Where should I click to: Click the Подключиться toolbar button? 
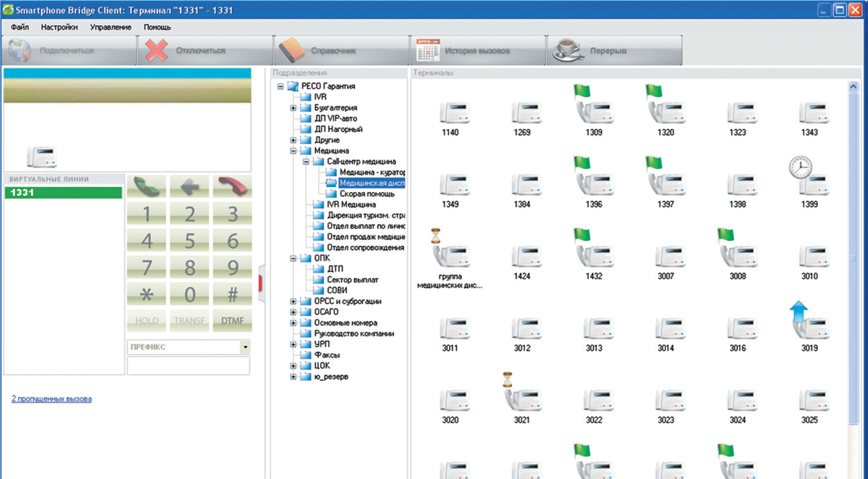point(69,51)
